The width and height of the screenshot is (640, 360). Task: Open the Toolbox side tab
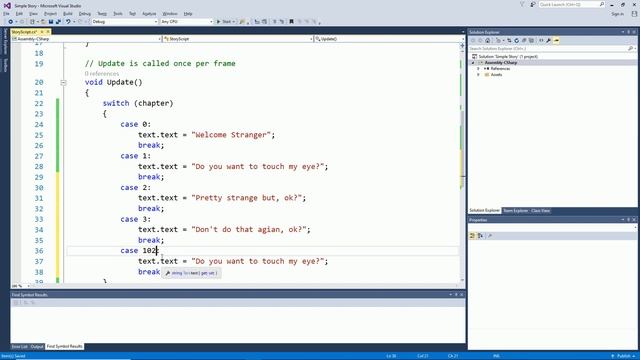click(x=5, y=65)
